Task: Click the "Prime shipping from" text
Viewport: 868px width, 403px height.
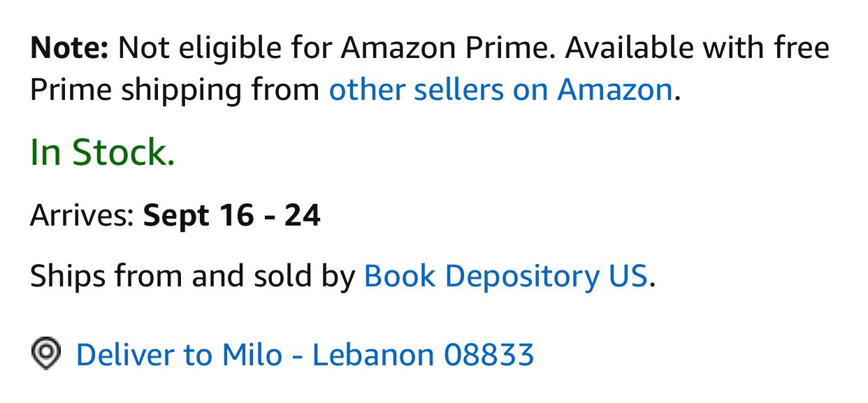Action: [175, 90]
